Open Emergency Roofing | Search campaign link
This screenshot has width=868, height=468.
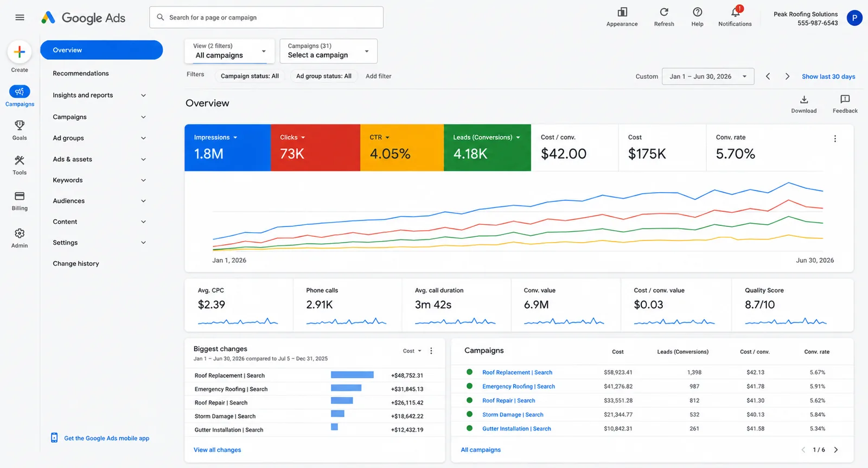[519, 387]
